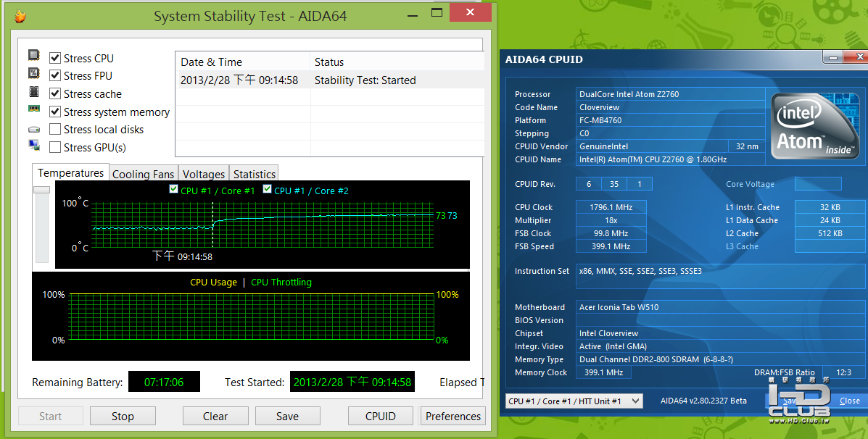This screenshot has height=439, width=868.
Task: Click the Processor field DualCore Intel Atom Z2760
Action: point(670,94)
